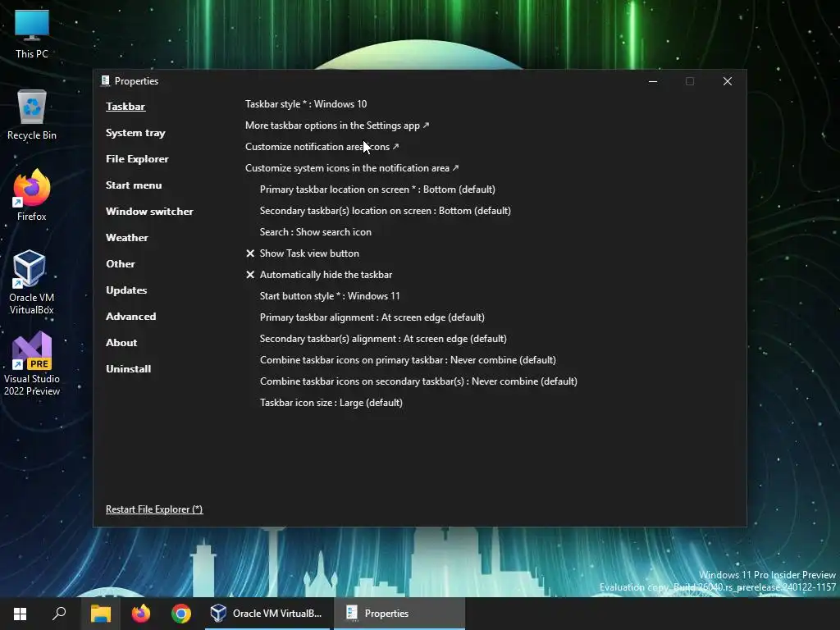Select the Firefox desktop shortcut

(32, 195)
